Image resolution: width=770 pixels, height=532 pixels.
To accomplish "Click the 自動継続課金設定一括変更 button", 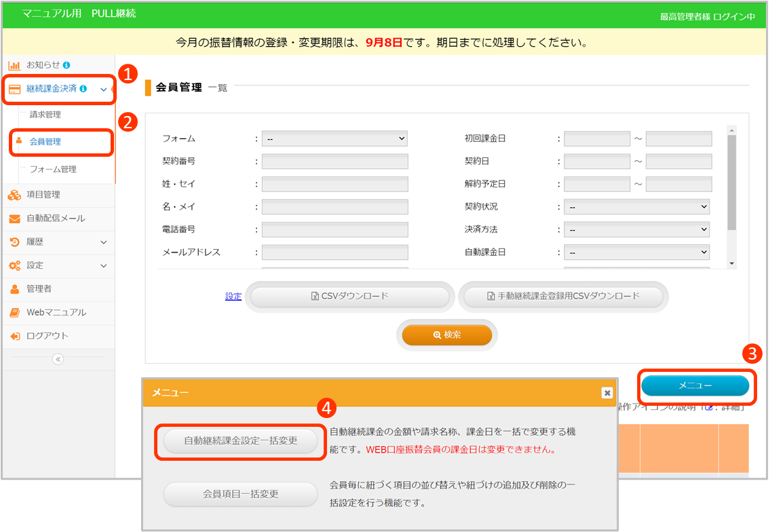I will pos(240,440).
